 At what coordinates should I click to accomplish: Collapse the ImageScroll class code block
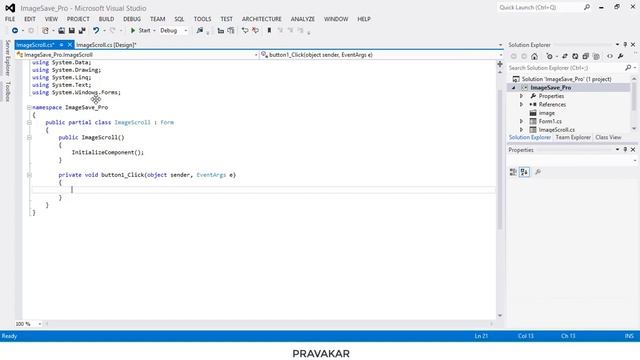pyautogui.click(x=29, y=122)
